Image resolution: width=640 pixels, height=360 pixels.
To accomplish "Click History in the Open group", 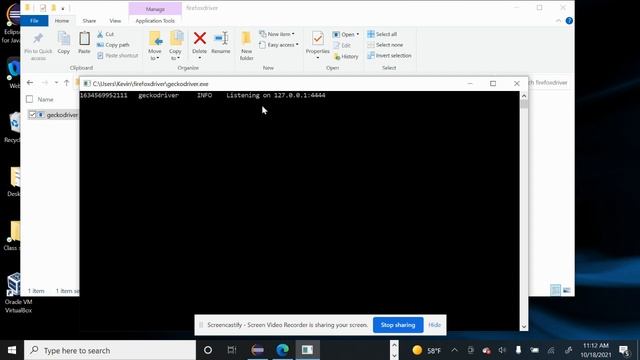I will point(346,56).
